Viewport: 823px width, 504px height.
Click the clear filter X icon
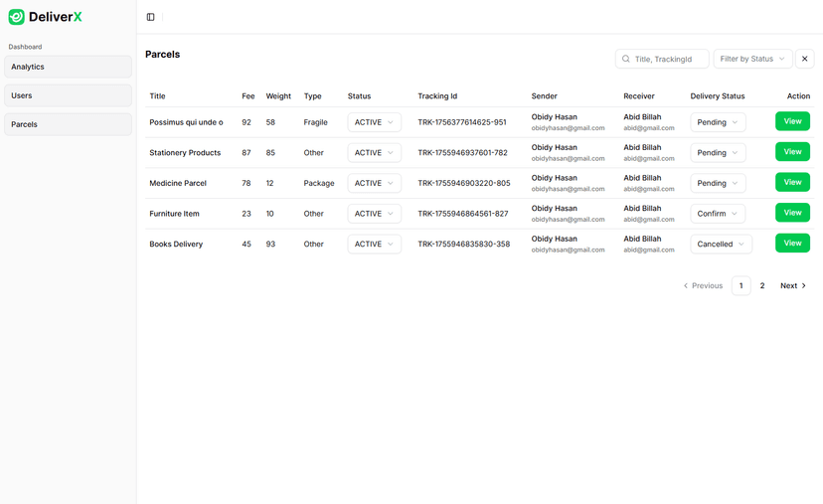click(x=805, y=59)
